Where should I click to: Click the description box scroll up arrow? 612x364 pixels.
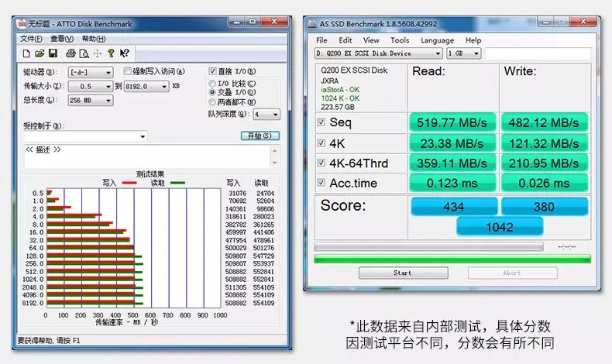pyautogui.click(x=275, y=150)
